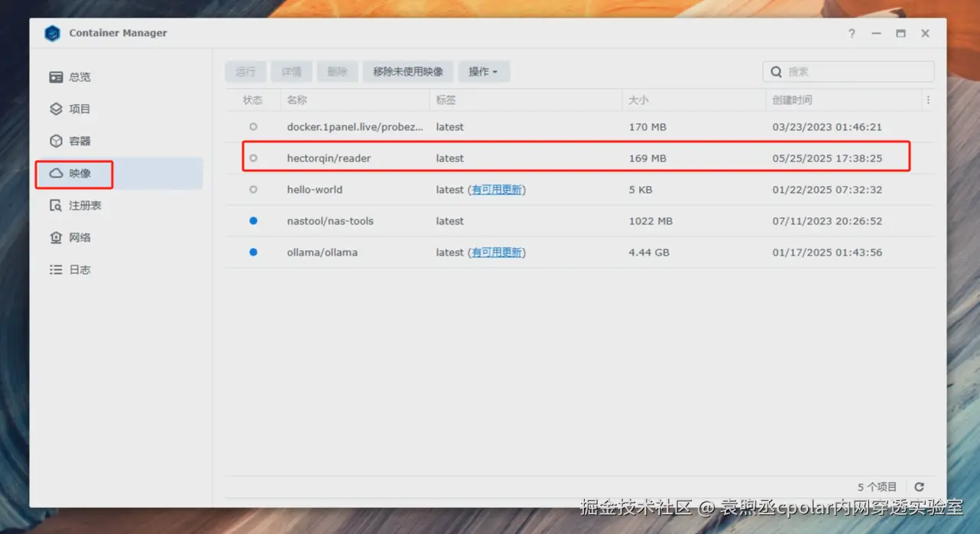This screenshot has width=980, height=534.
Task: Select the 容器 container cube icon
Action: (x=56, y=142)
